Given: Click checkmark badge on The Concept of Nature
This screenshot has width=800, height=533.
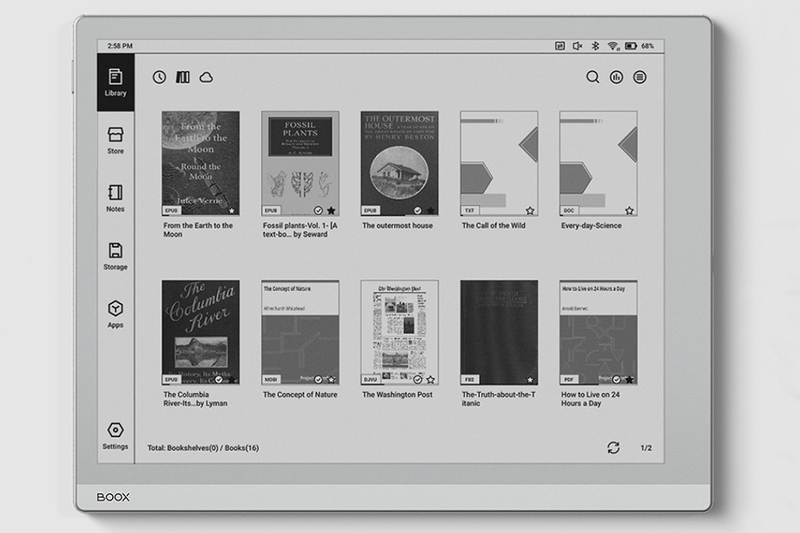Looking at the screenshot, I should click(x=318, y=379).
